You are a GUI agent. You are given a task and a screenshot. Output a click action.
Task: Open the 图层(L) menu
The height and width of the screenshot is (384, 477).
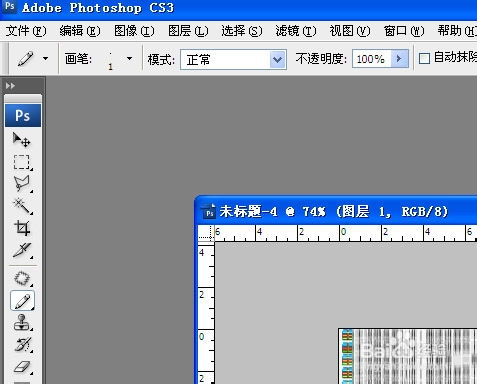click(188, 31)
